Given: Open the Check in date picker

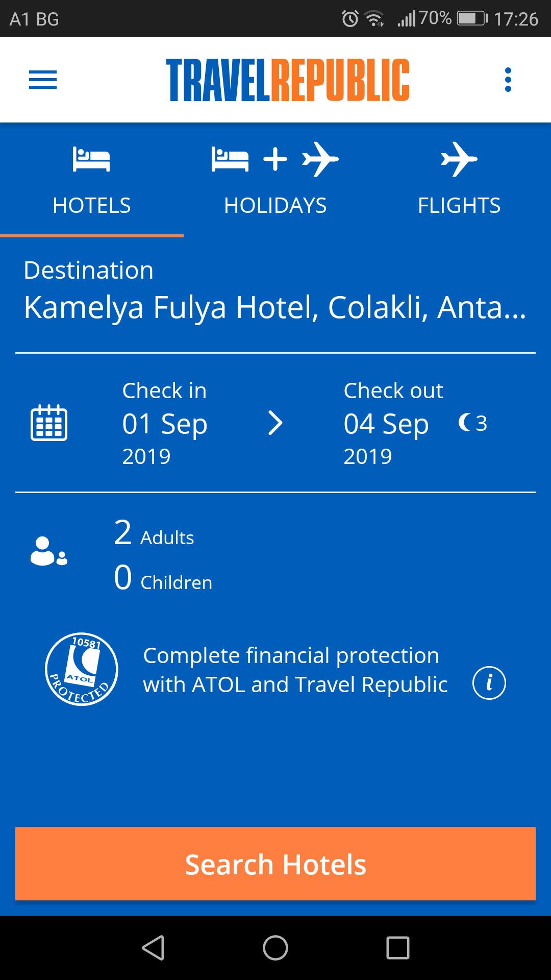Looking at the screenshot, I should [x=165, y=423].
